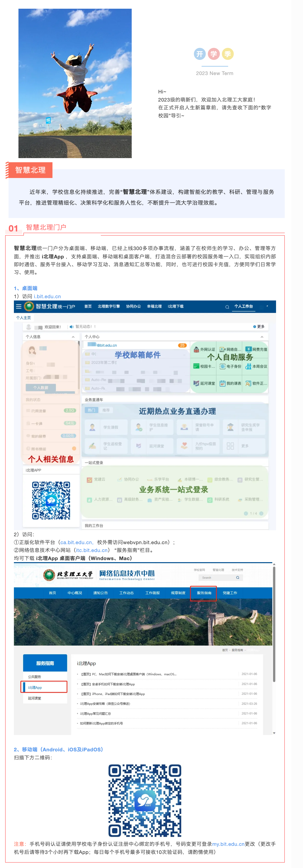Click the search magnifier in the portal header

click(227, 307)
